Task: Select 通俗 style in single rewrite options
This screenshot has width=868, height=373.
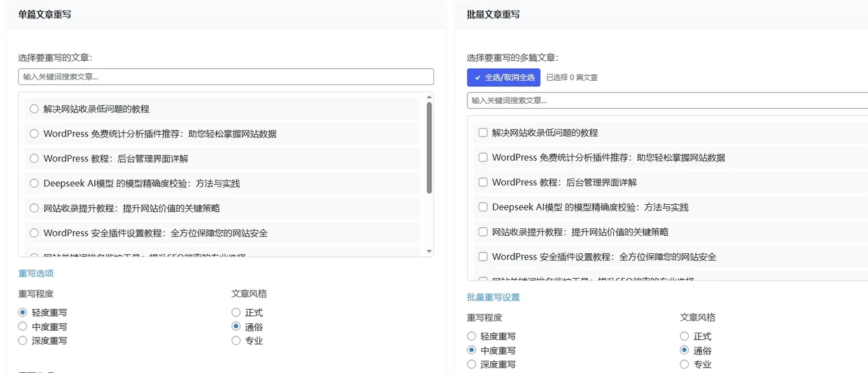Action: (236, 326)
